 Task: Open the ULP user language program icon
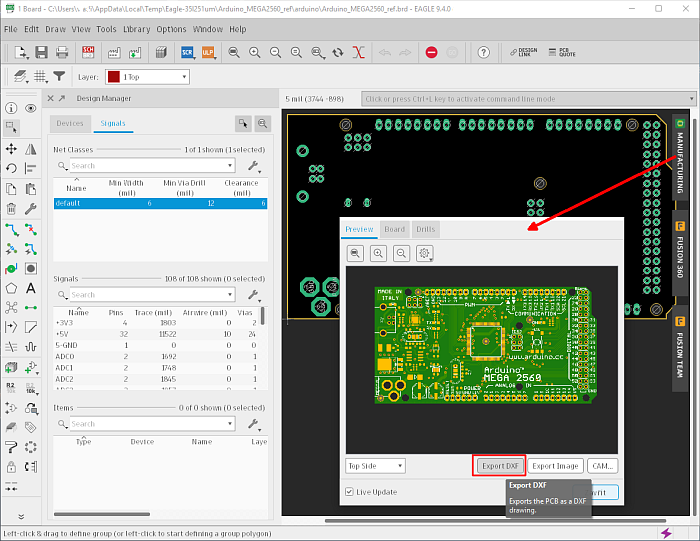coord(208,52)
